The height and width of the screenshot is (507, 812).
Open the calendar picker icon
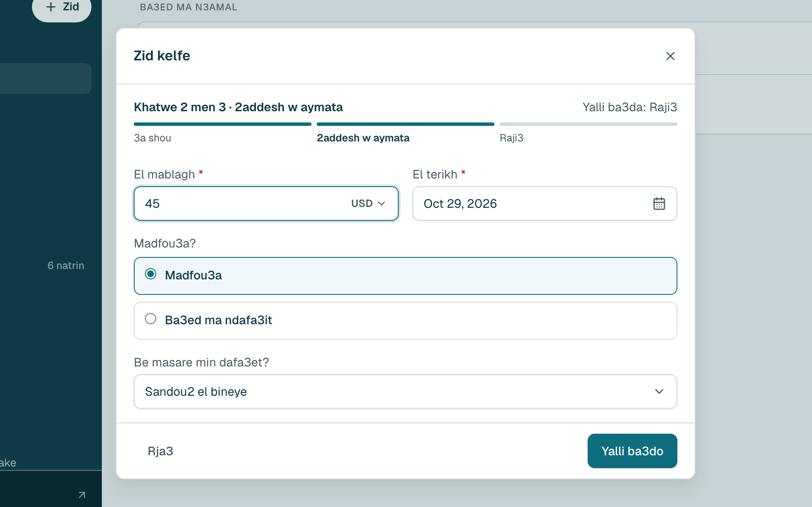(659, 203)
